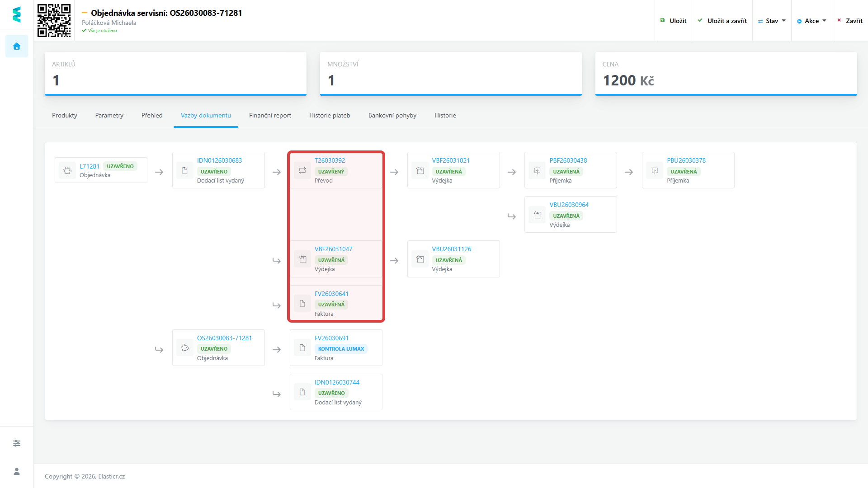Click the FV26030691 invoice icon
Viewport: 868px width, 488px height.
pyautogui.click(x=302, y=347)
